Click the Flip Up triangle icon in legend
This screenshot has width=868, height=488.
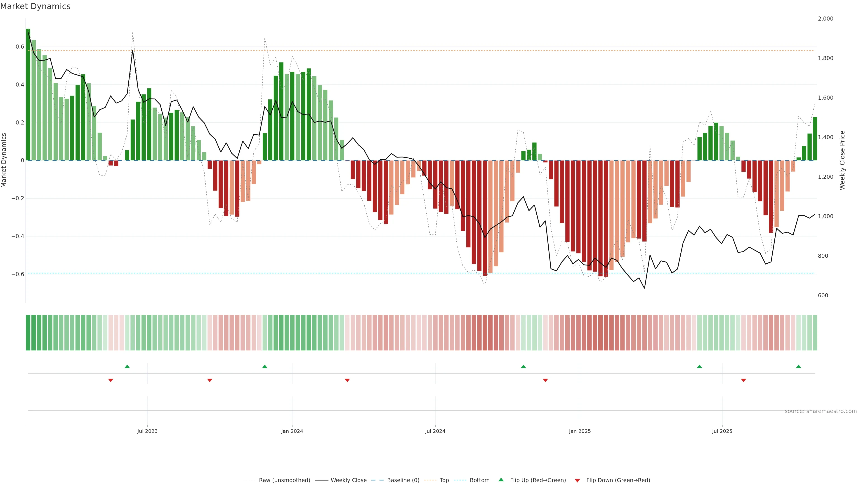click(501, 480)
